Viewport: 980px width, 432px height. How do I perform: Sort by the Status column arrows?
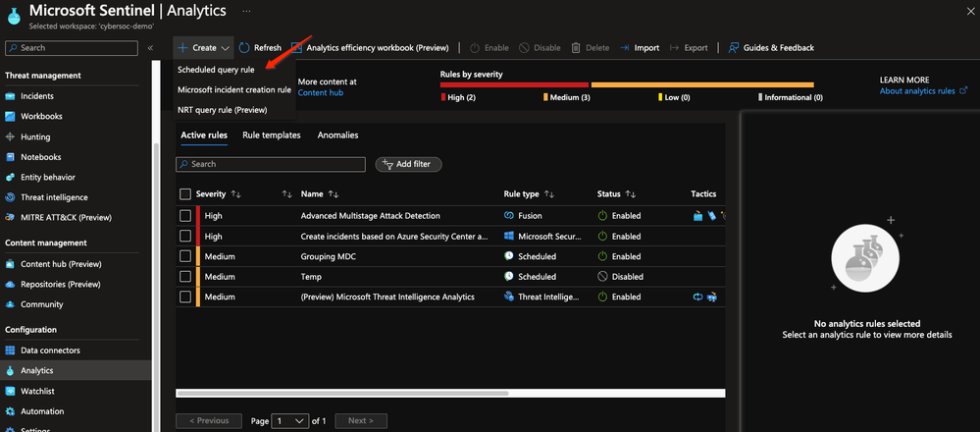pos(631,194)
